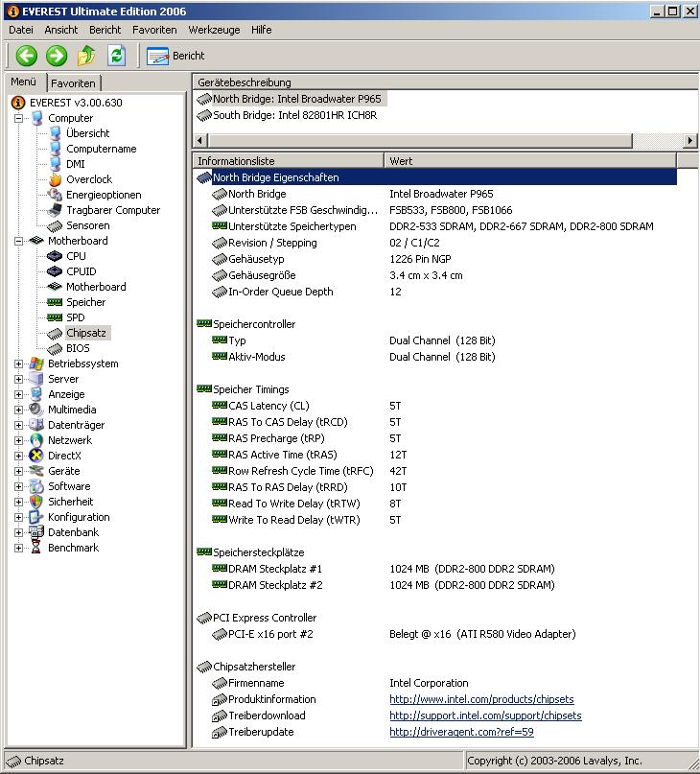Open the Datei menu
Screen dimensions: 700x774
21,30
